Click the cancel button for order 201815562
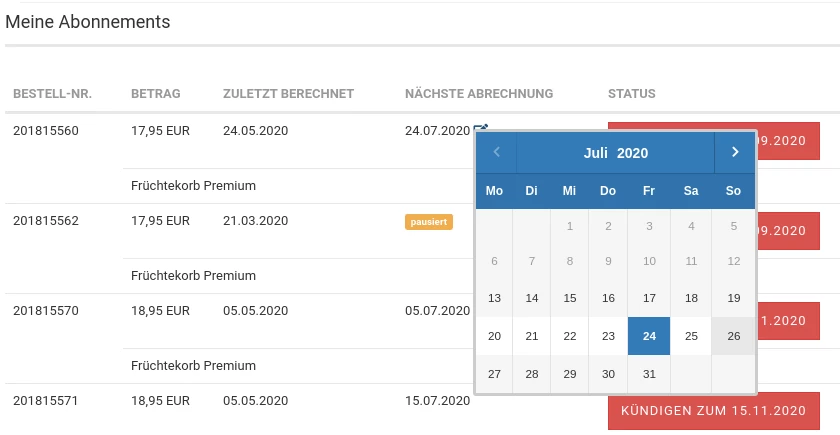 pyautogui.click(x=788, y=231)
